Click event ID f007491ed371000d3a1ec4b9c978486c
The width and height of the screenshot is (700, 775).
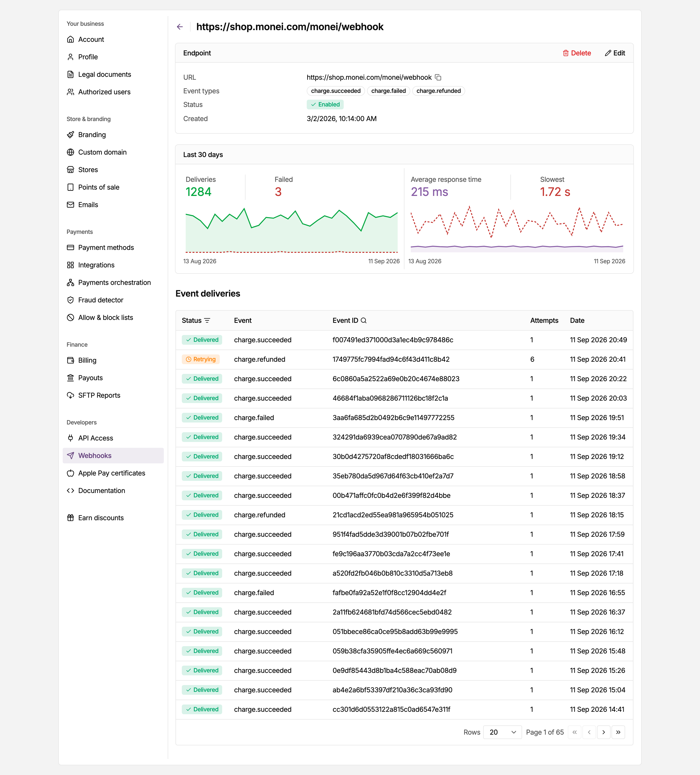393,340
